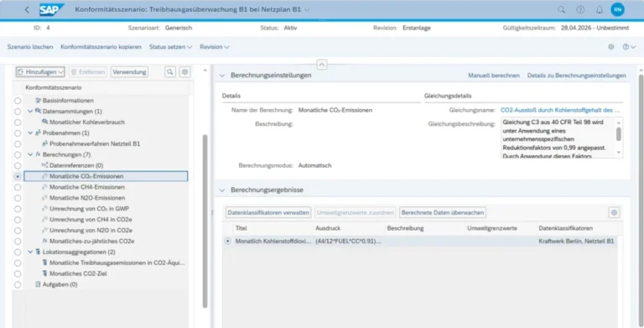Viewport: 644px width, 328px height.
Task: Select radio for Umrechnung von CO₂ in GWP
Action: tap(18, 209)
